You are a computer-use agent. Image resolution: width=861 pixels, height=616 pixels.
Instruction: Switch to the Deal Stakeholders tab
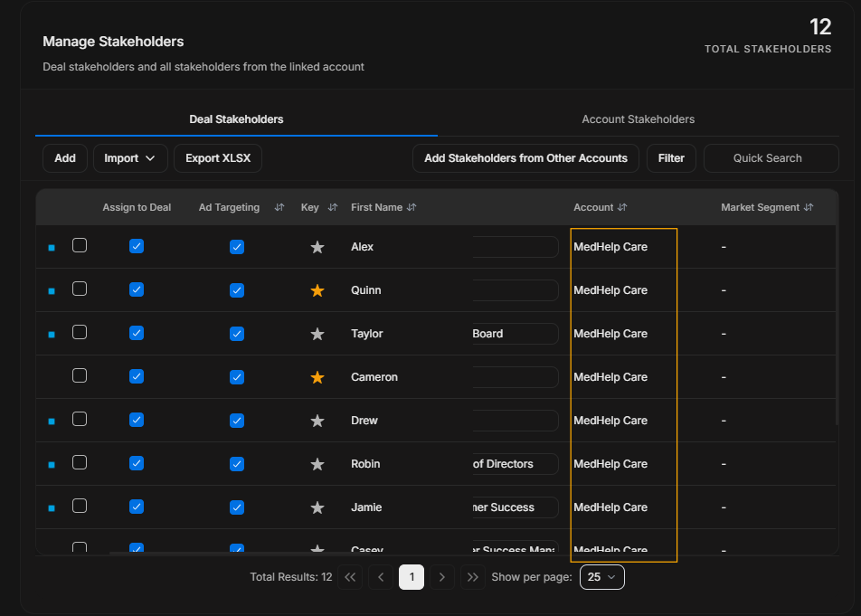coord(236,119)
